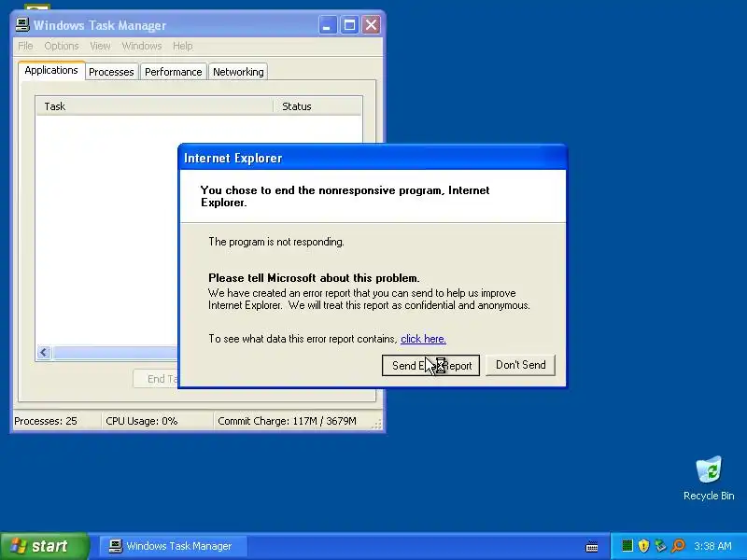Image resolution: width=747 pixels, height=560 pixels.
Task: Open the Recycle Bin desktop icon
Action: pyautogui.click(x=709, y=478)
